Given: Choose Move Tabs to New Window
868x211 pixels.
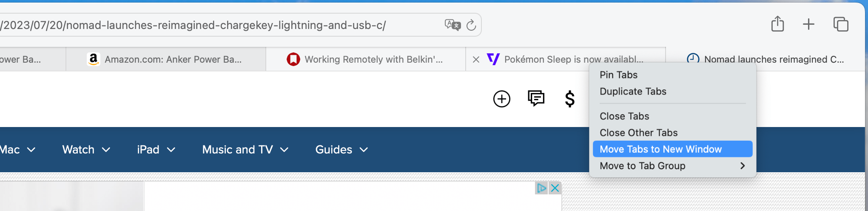Looking at the screenshot, I should [672, 149].
